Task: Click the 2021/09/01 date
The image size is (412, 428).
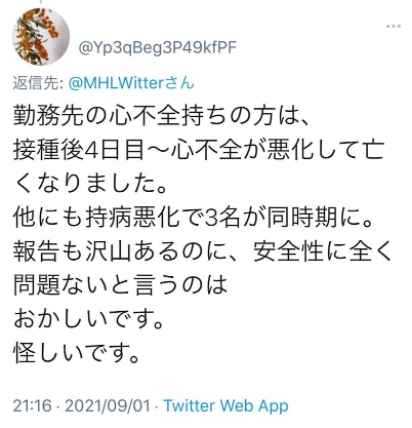Action: [108, 406]
